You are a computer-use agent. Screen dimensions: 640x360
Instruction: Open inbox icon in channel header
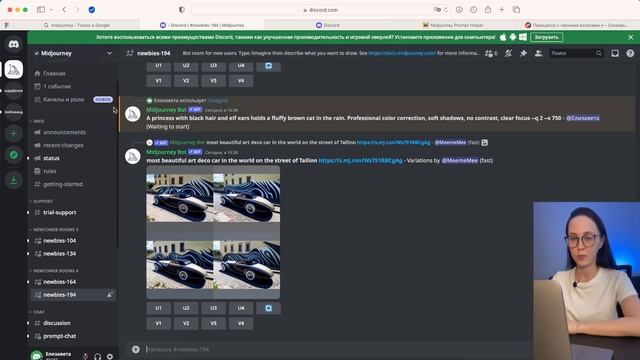(615, 53)
